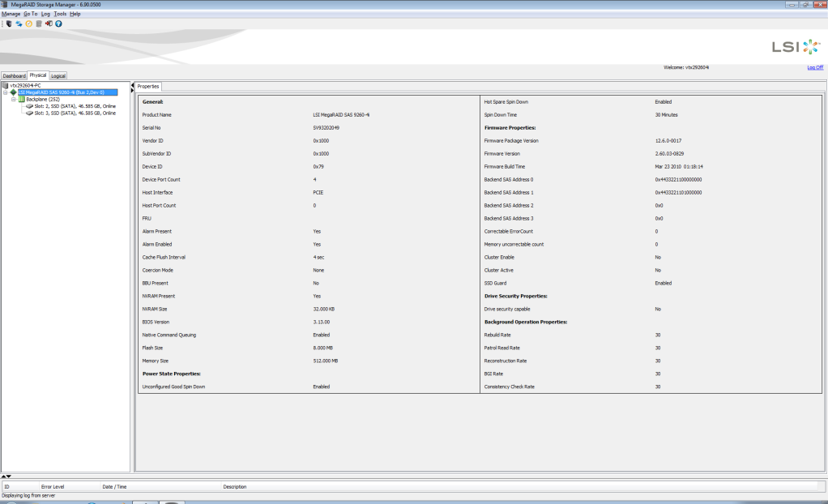828x504 pixels.
Task: Click the up arrow above the log panel
Action: pos(3,476)
